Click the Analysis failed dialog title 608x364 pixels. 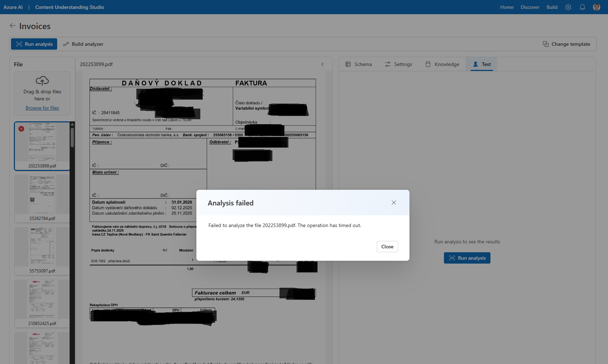pos(230,203)
